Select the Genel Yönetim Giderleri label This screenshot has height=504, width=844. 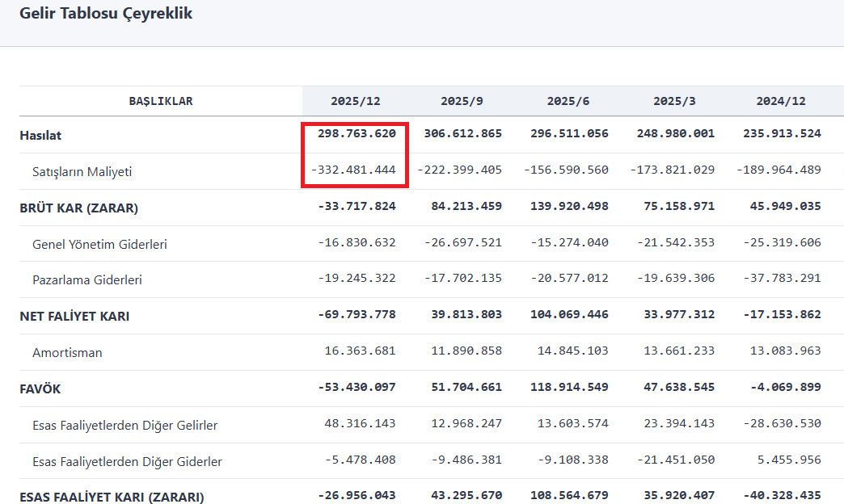tap(99, 244)
